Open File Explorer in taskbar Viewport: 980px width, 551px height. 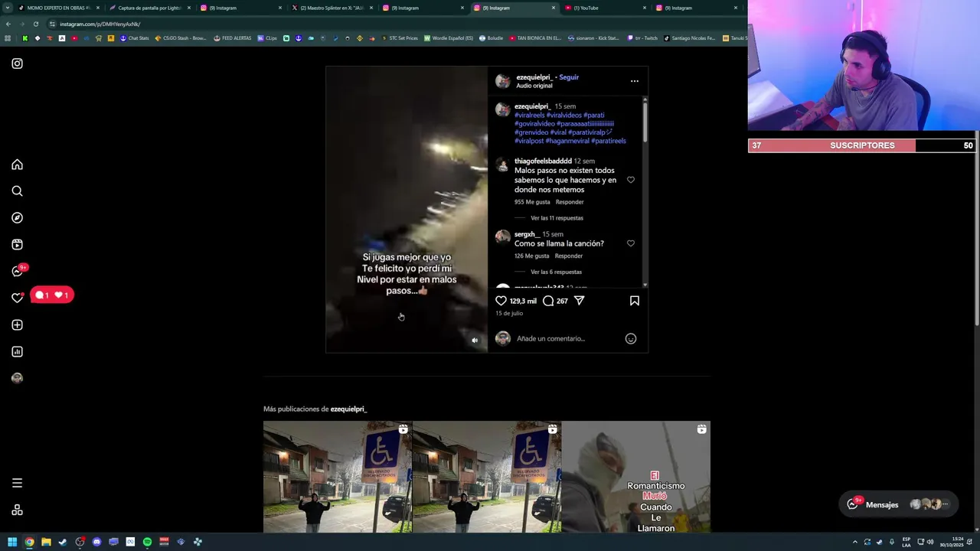click(46, 542)
